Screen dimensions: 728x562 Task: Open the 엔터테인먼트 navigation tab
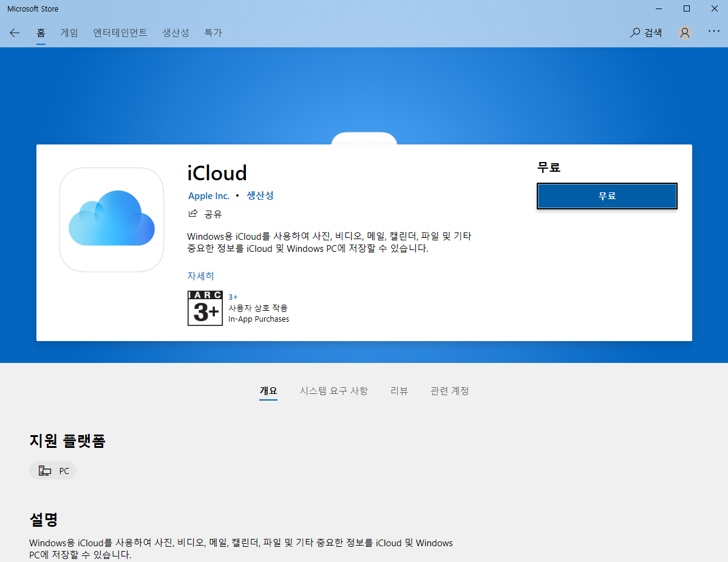[x=120, y=33]
